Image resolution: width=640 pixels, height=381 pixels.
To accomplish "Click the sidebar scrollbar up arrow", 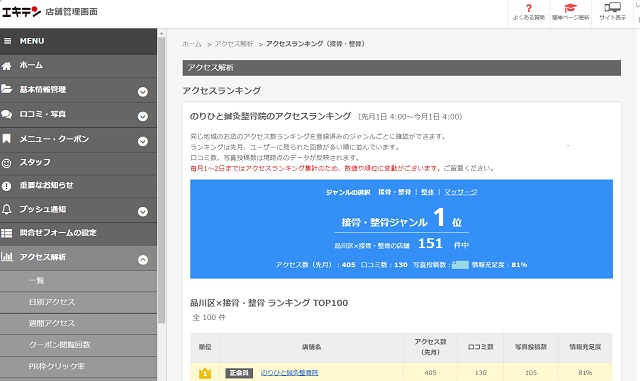I will 161,33.
